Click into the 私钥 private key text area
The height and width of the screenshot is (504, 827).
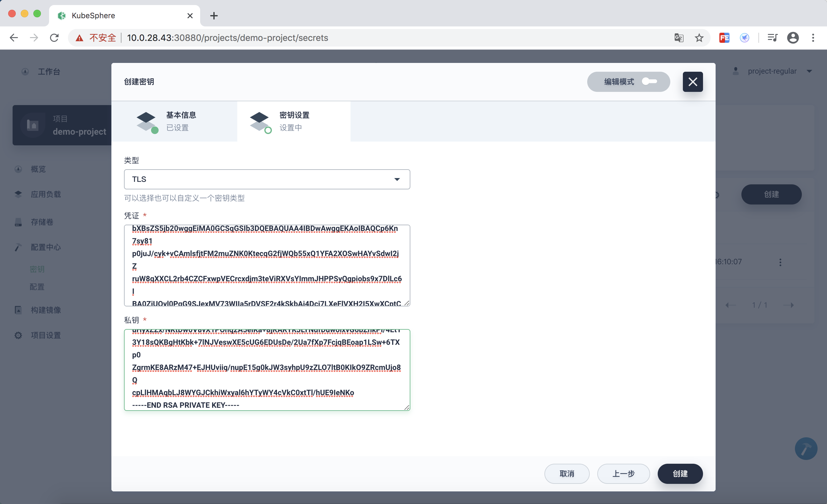point(267,369)
